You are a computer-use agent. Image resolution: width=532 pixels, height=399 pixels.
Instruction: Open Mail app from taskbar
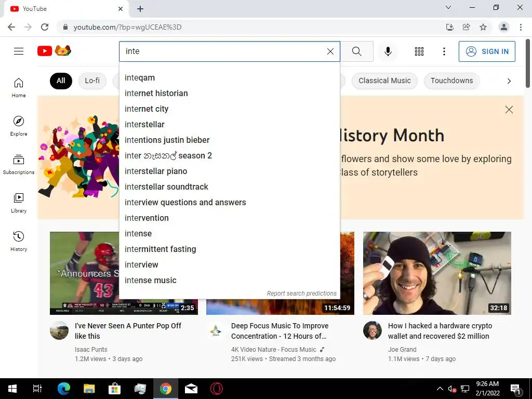(191, 389)
